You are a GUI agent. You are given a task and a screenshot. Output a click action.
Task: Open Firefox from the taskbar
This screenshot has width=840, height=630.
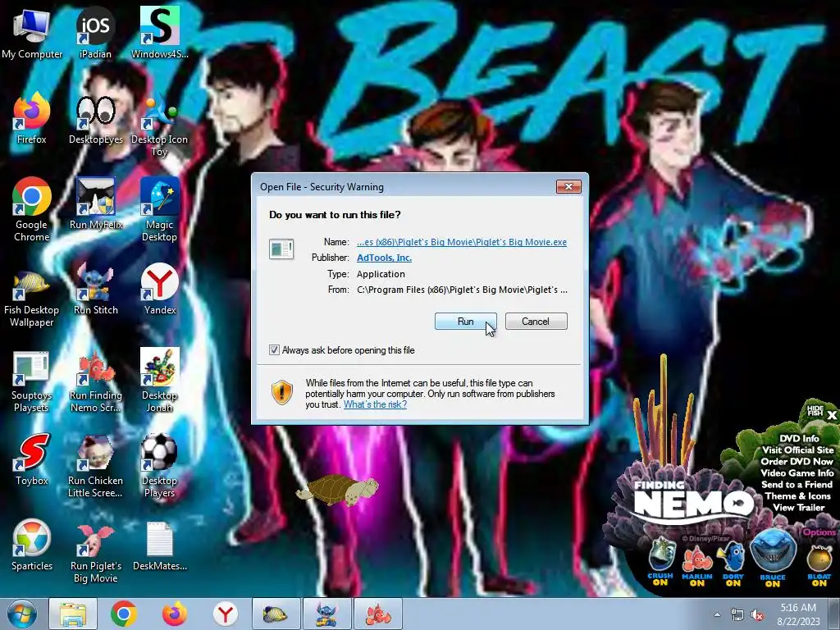tap(175, 614)
